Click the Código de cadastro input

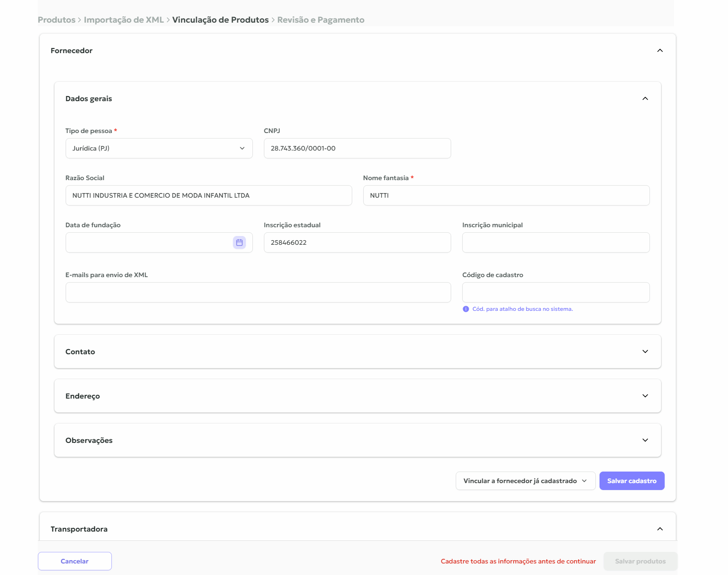coord(556,292)
